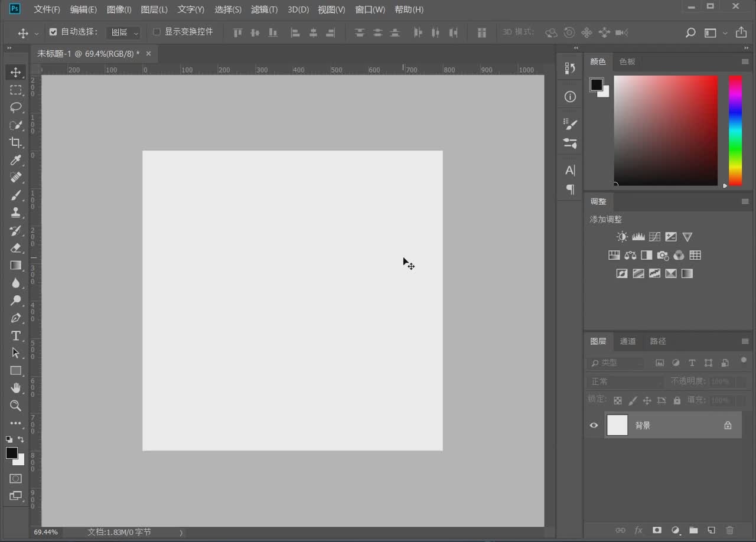Delete layer with trash button
The image size is (756, 542).
(x=730, y=530)
